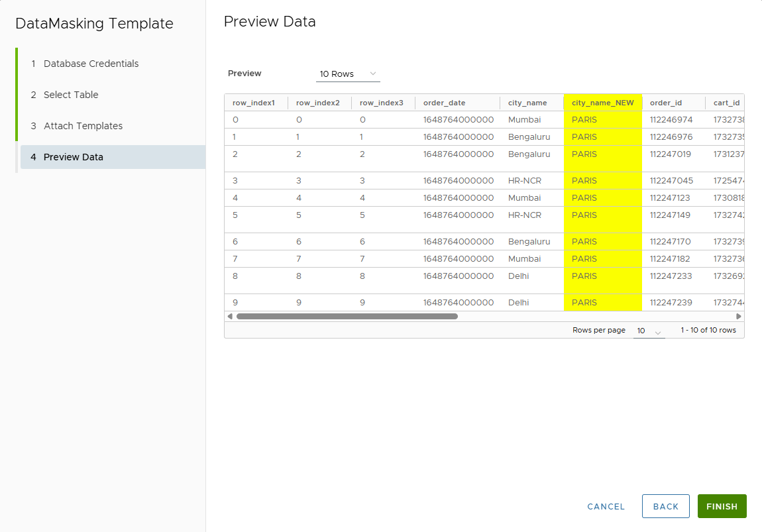The height and width of the screenshot is (532, 762).
Task: Click the city_name_NEW column header
Action: [602, 103]
